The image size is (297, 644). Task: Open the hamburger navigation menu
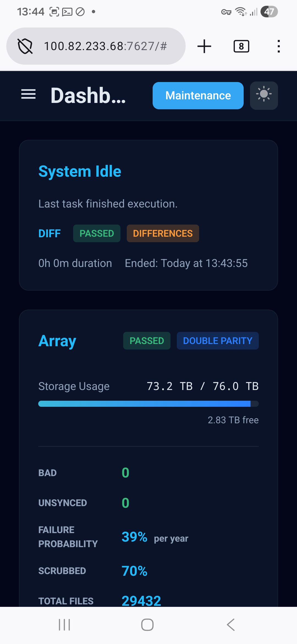point(29,94)
